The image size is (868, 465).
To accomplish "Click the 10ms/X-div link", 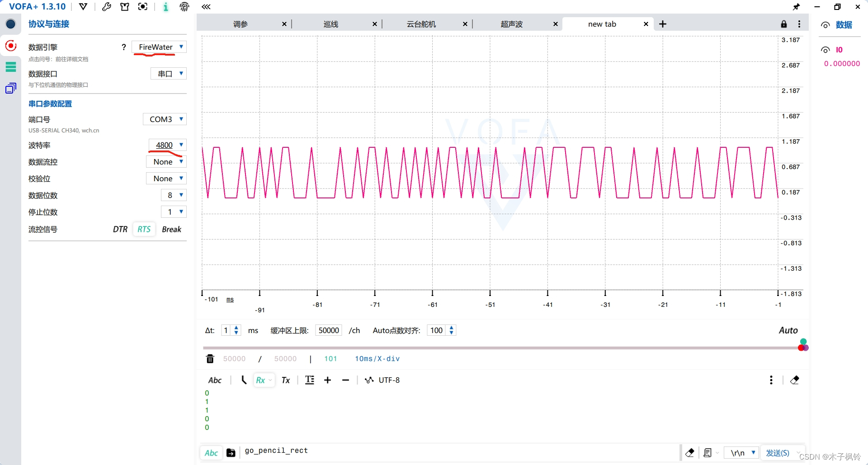I will pyautogui.click(x=378, y=358).
